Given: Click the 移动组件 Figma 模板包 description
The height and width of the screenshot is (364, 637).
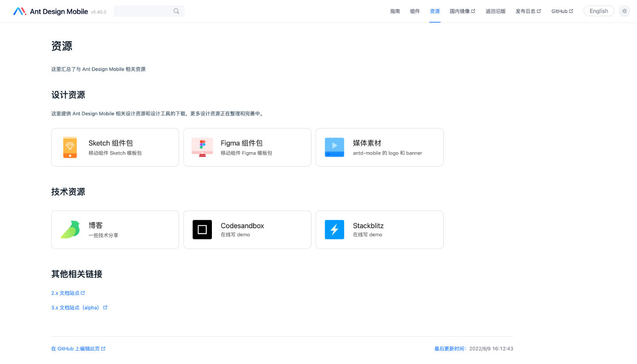Looking at the screenshot, I should [x=246, y=153].
